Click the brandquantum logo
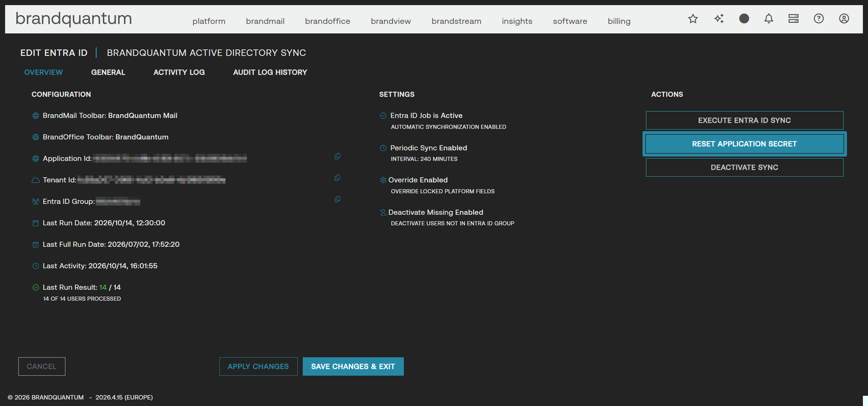This screenshot has height=406, width=868. (x=74, y=19)
